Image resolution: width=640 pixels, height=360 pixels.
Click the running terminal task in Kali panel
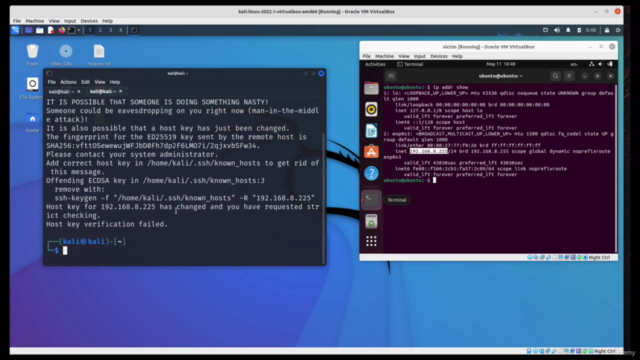click(133, 30)
